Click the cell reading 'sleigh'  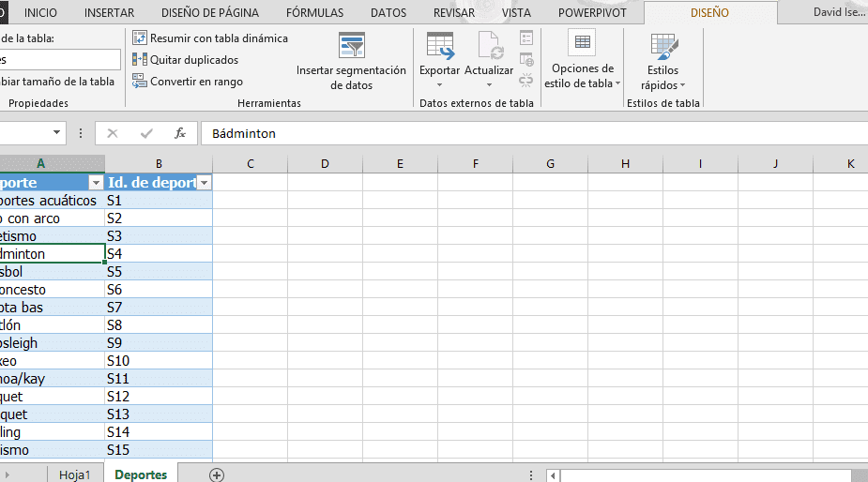52,343
